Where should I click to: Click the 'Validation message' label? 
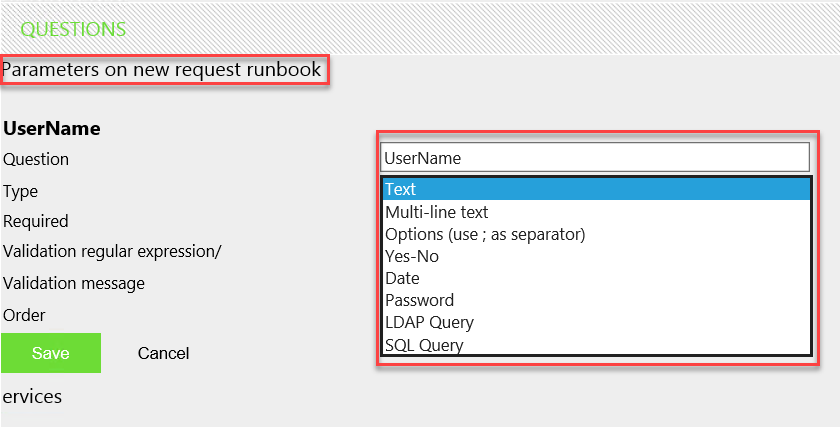click(74, 283)
